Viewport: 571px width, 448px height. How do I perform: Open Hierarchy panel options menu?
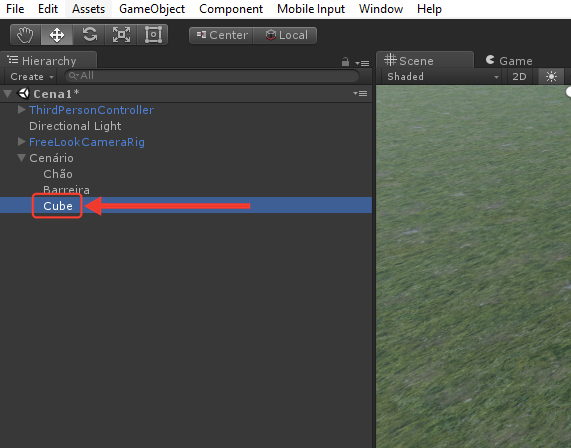[x=362, y=63]
